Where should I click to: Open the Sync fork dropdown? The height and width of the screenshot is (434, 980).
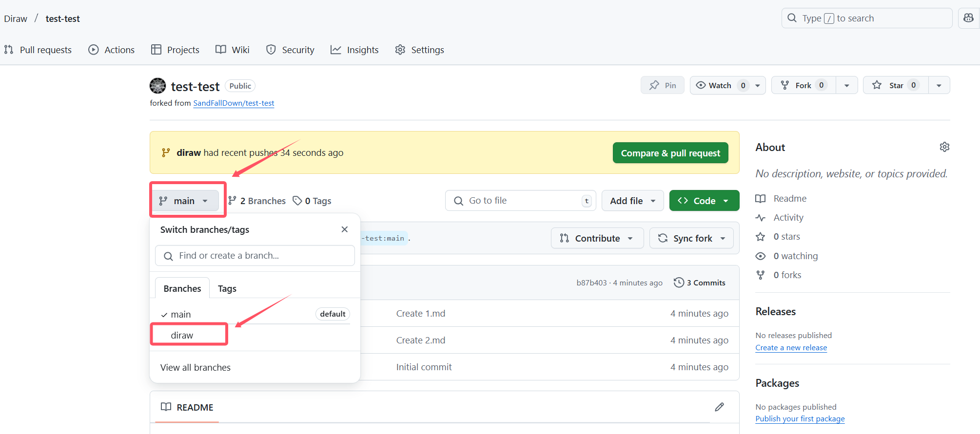[691, 238]
